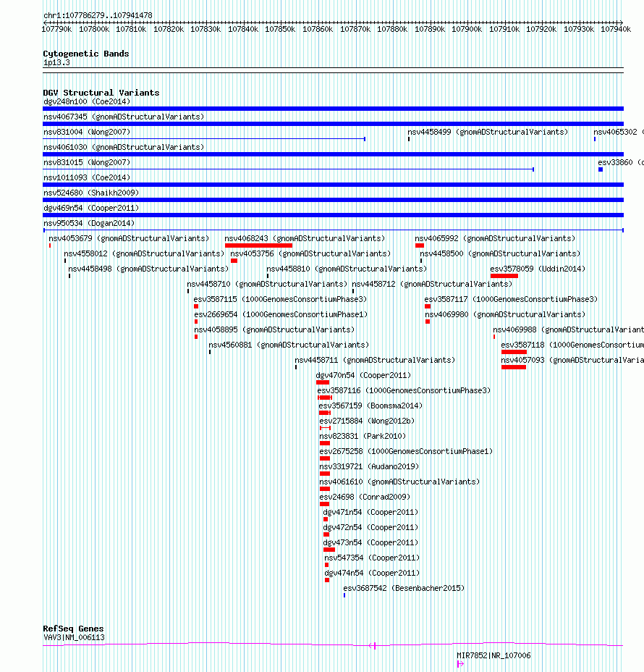Click the dgv474n54 (Cooper2011) label
The width and height of the screenshot is (644, 672).
click(x=372, y=573)
